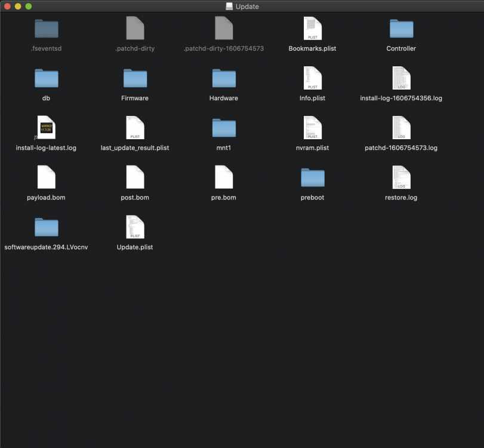Click the 'Update.plist' name label

click(135, 247)
